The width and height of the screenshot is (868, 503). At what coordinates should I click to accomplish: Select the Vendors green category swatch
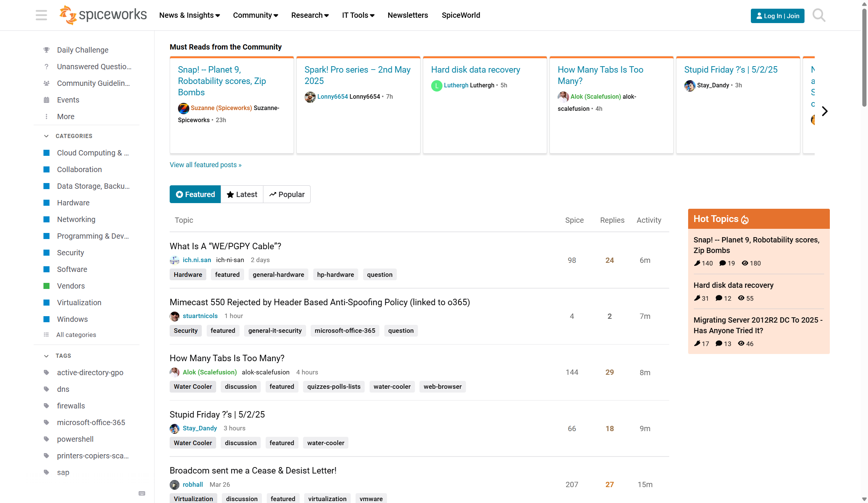(x=47, y=286)
